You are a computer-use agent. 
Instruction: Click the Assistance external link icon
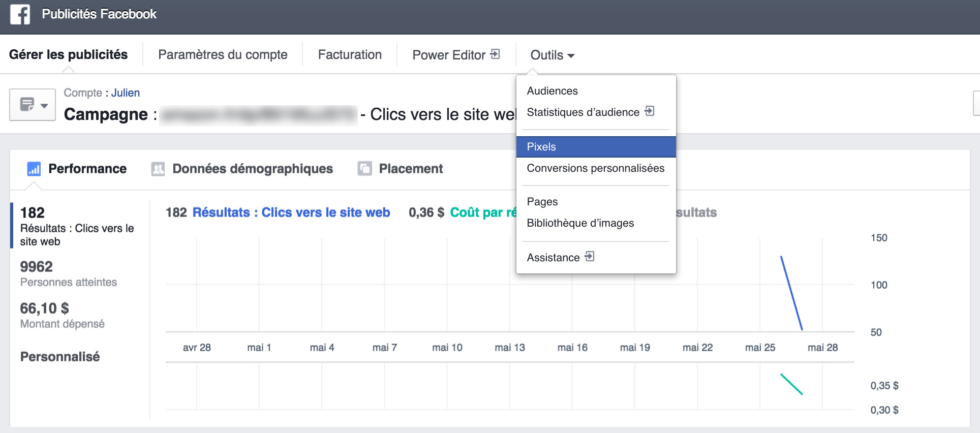click(590, 256)
